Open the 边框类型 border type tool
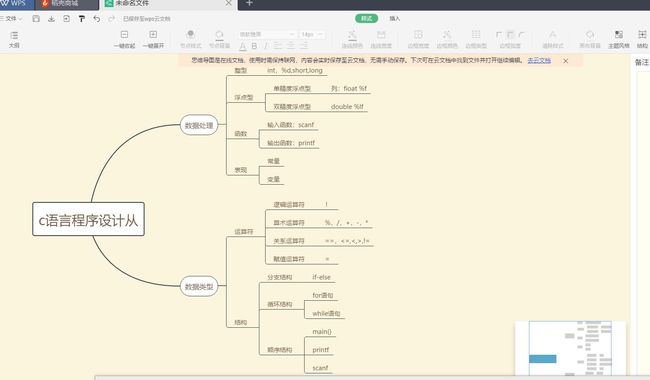650x380 pixels. (476, 39)
